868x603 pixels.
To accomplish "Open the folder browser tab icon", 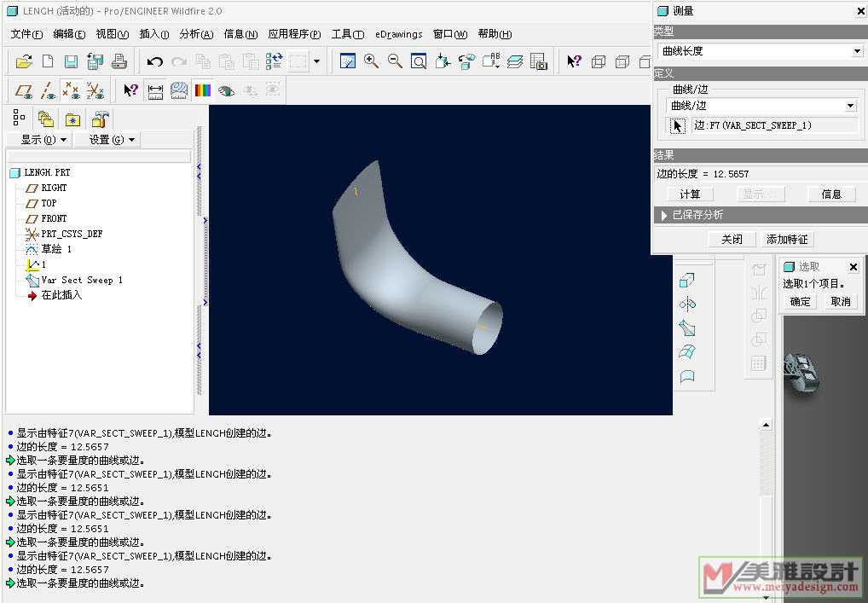I will click(46, 119).
